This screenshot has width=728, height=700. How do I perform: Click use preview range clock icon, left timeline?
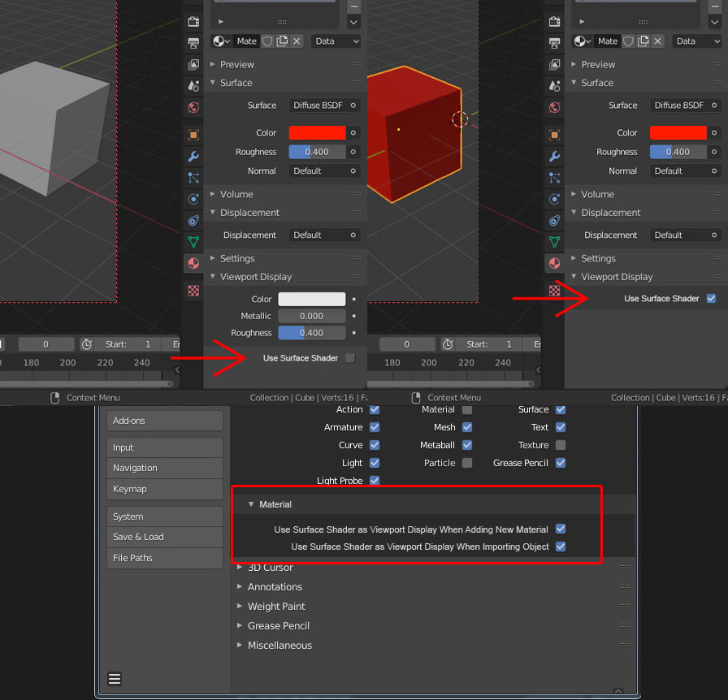[86, 344]
